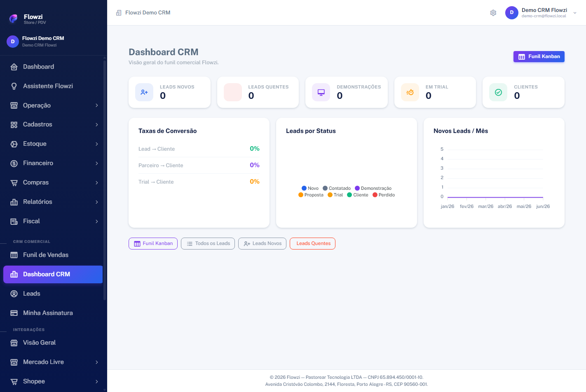The height and width of the screenshot is (392, 586).
Task: Click the Flowzi Demo CRM breadcrumb text
Action: (x=148, y=13)
